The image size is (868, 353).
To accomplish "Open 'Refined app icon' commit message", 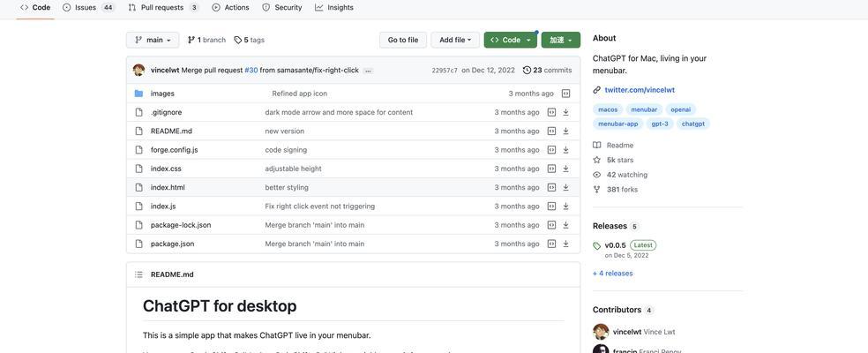I will [300, 94].
